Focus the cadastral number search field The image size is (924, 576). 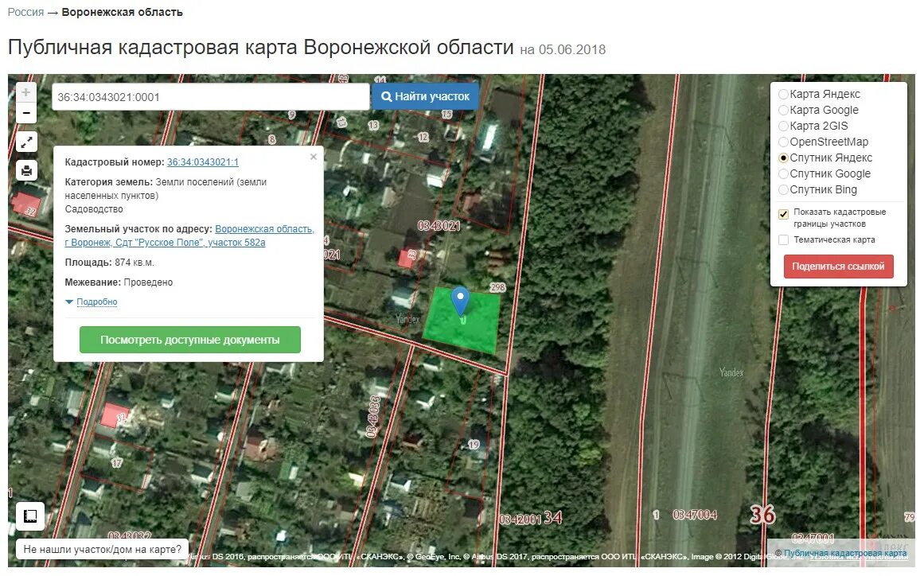(x=210, y=96)
